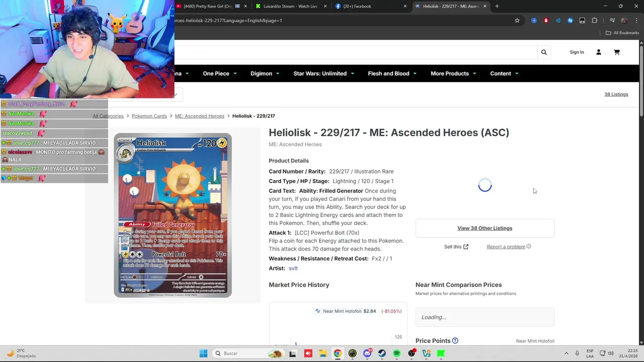Click the info icon beside Report a problem

[x=529, y=247]
